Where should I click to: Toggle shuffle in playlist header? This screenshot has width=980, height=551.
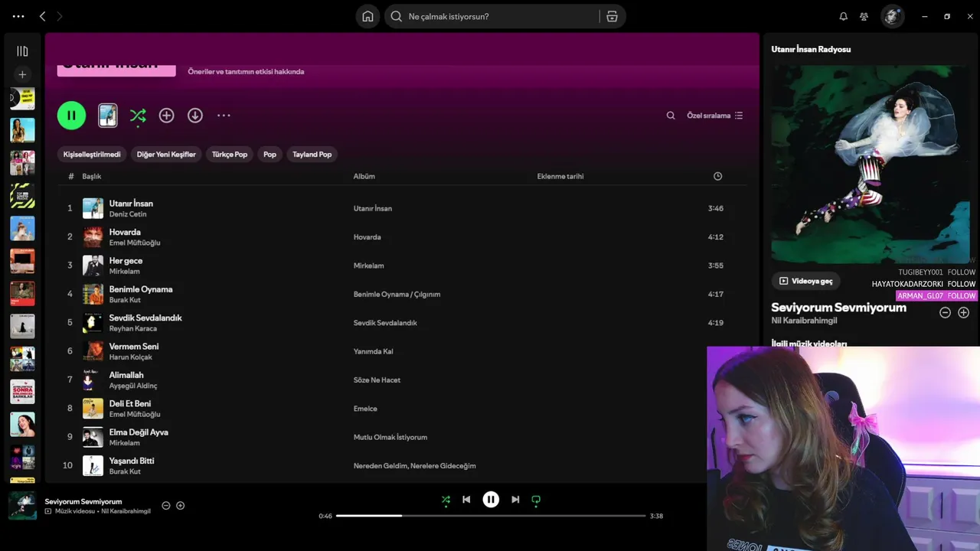[x=138, y=116]
